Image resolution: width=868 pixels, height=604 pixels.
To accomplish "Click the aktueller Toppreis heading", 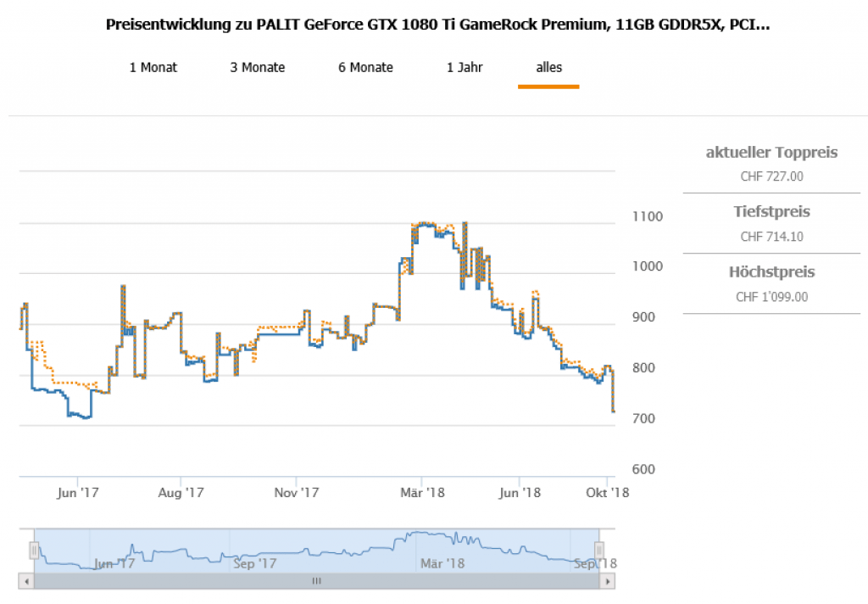I will (771, 153).
